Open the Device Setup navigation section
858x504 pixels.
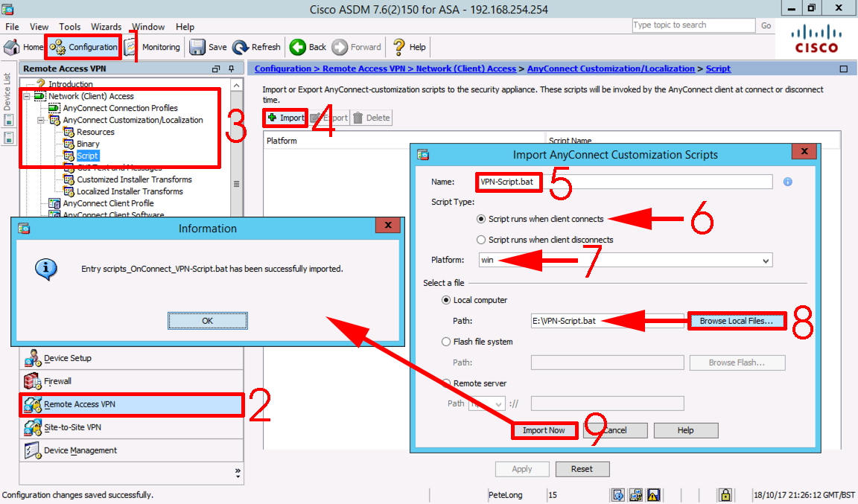click(x=131, y=358)
